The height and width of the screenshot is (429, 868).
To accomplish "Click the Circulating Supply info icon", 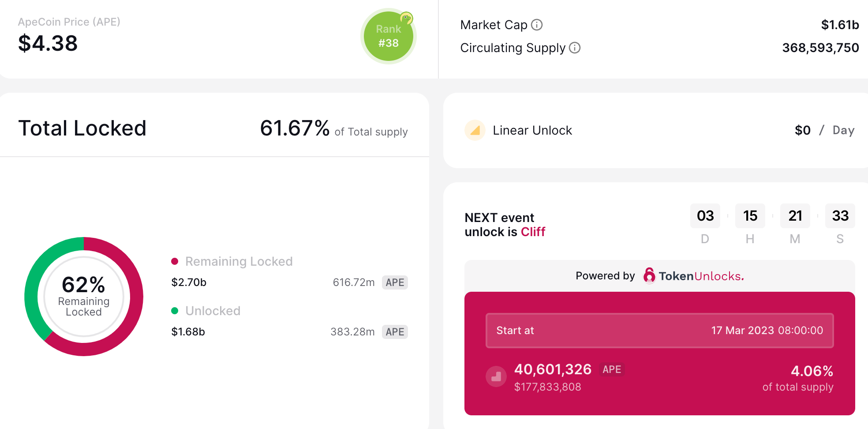I will point(575,48).
